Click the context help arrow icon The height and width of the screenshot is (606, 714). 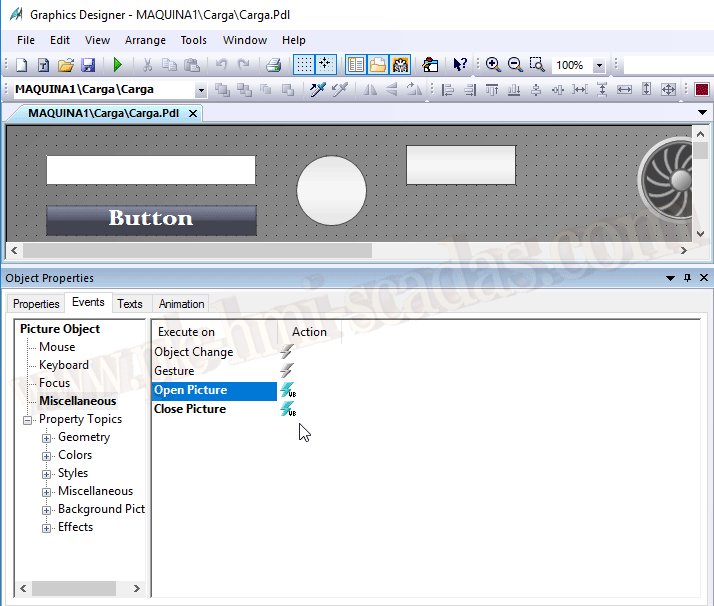(x=459, y=65)
